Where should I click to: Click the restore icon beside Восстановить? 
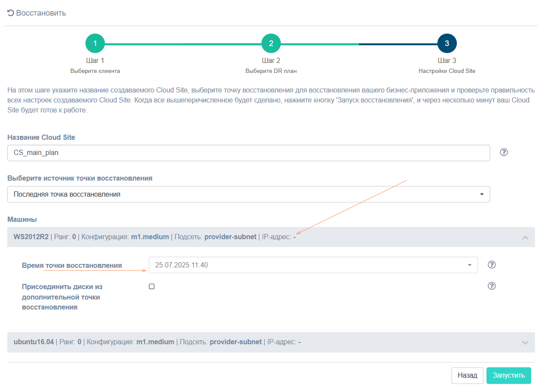coord(11,13)
